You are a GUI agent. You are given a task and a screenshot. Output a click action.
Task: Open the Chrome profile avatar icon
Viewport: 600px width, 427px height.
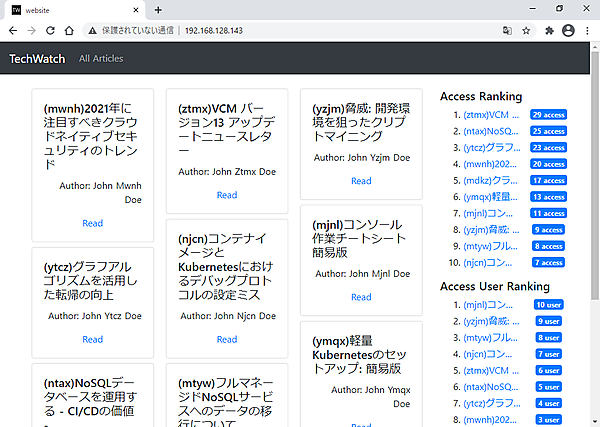click(568, 30)
